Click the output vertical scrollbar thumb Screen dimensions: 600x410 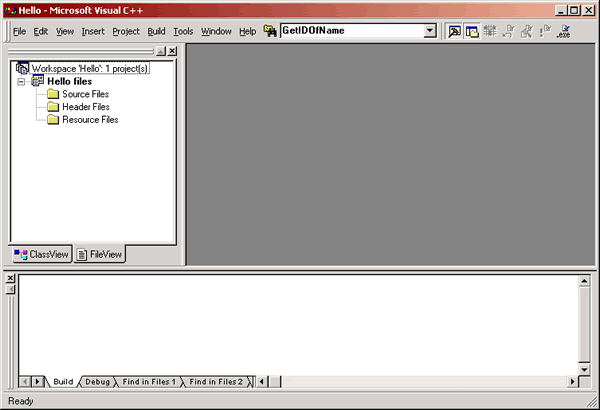pyautogui.click(x=584, y=325)
